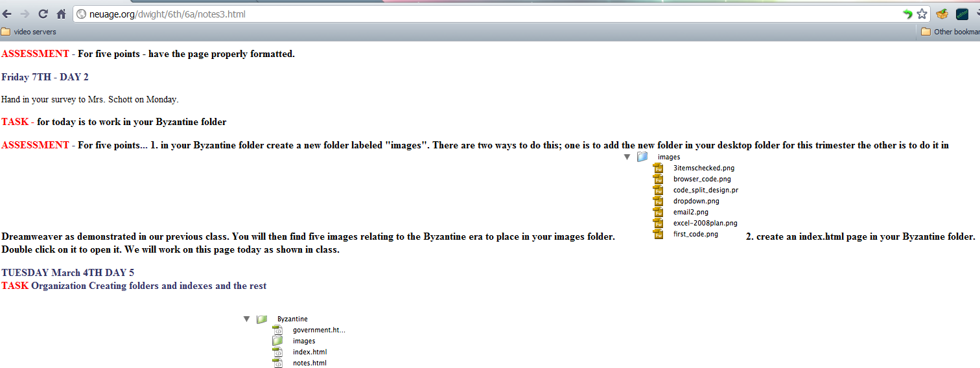Screen dimensions: 980x368
Task: Collapse the Byzantine folder triangle
Action: pyautogui.click(x=246, y=319)
